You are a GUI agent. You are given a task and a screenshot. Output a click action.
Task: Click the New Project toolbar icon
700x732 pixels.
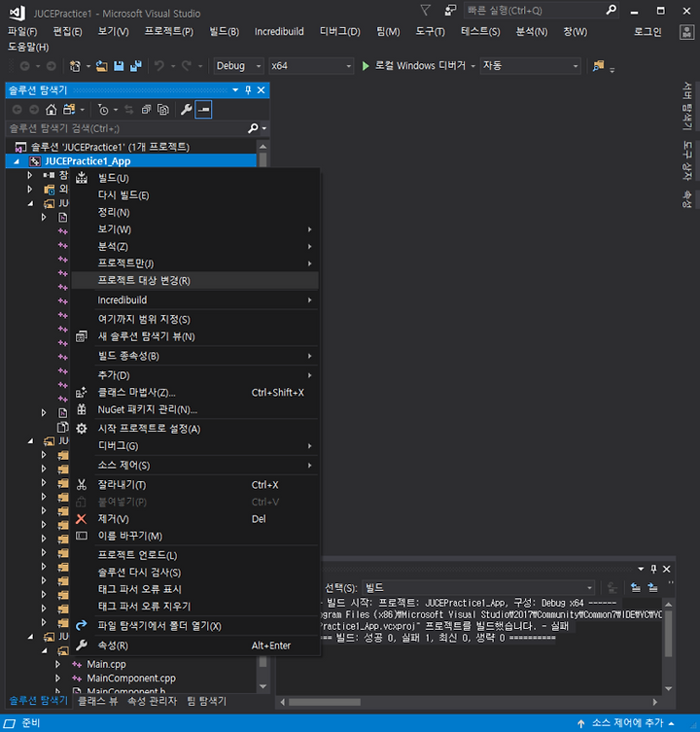pos(75,66)
